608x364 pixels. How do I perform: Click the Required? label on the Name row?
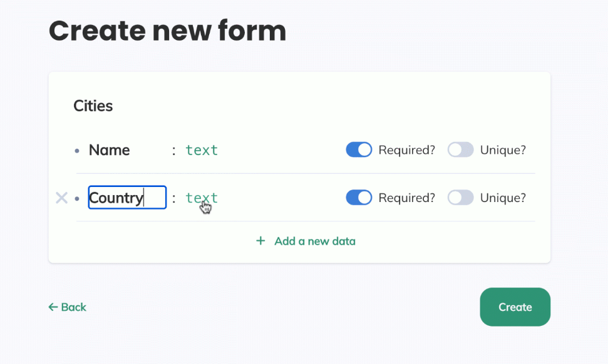(x=406, y=150)
